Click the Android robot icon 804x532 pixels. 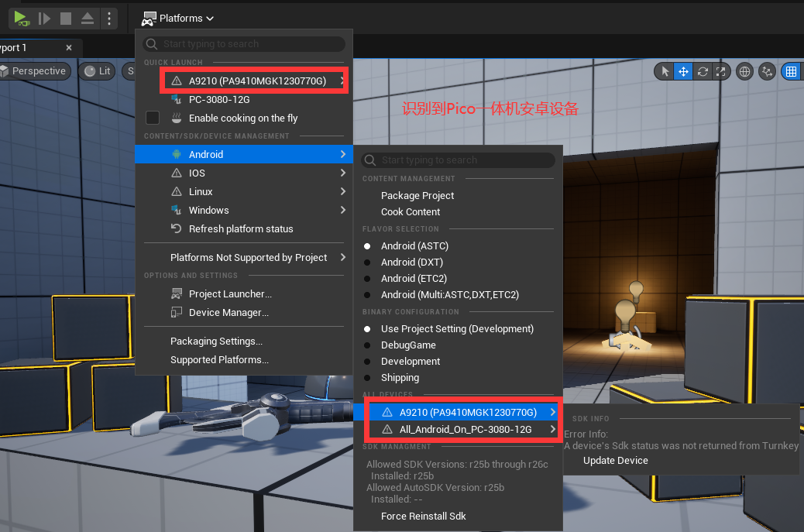pyautogui.click(x=177, y=154)
